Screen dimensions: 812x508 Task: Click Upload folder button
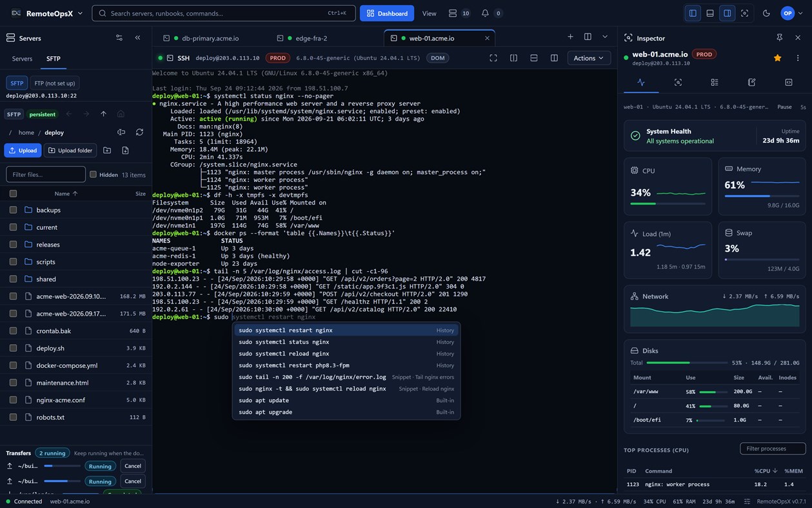pos(70,150)
